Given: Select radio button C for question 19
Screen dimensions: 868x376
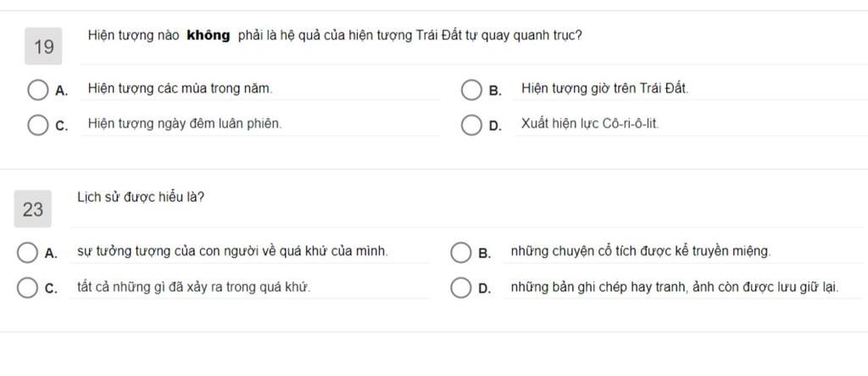Looking at the screenshot, I should point(37,125).
